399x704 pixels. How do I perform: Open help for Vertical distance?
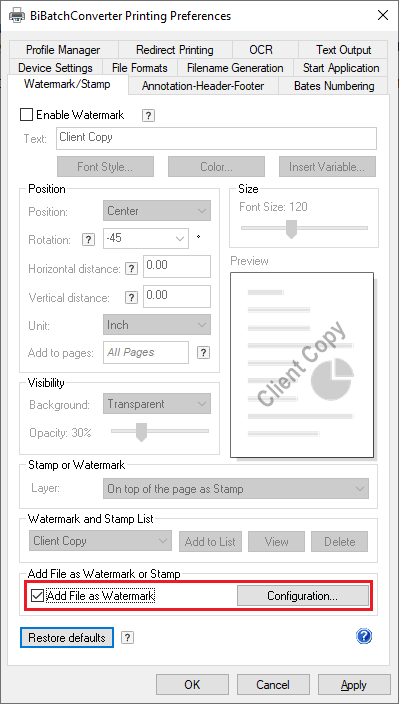(x=131, y=297)
